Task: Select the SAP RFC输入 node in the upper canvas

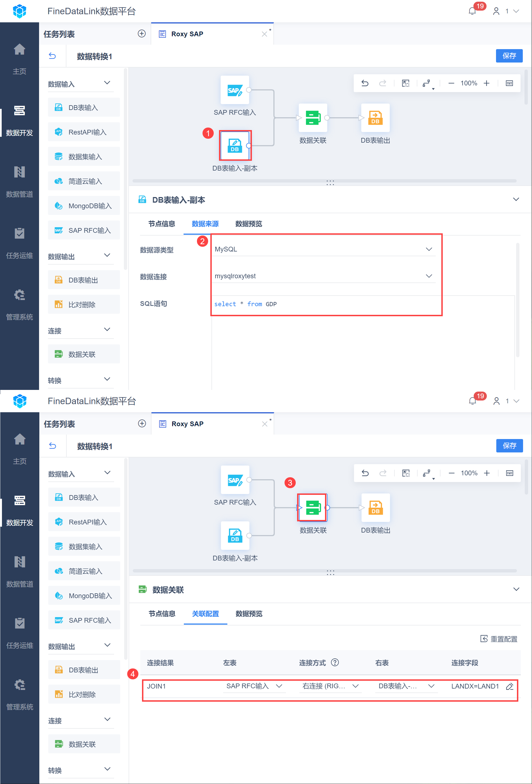Action: 235,90
